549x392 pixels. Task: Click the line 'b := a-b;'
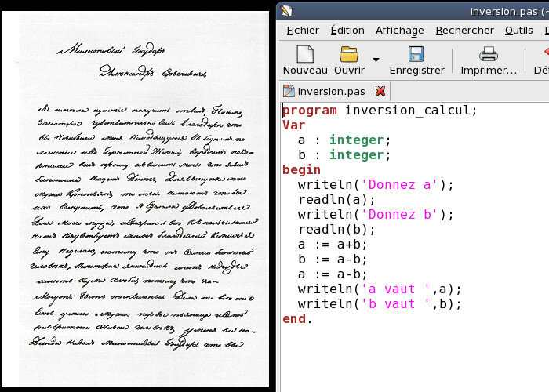coord(333,260)
